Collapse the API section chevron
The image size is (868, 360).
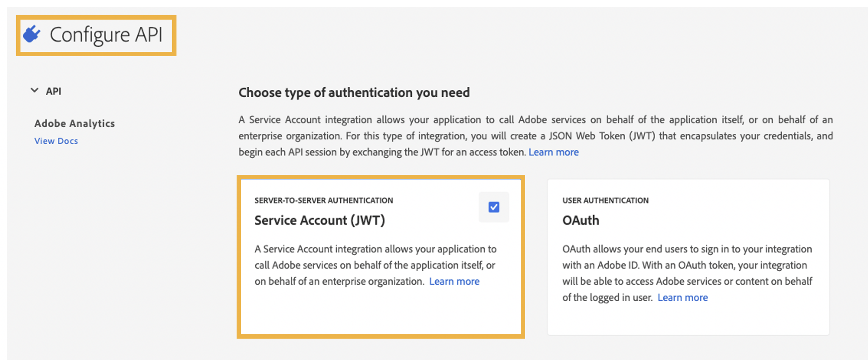(x=34, y=91)
